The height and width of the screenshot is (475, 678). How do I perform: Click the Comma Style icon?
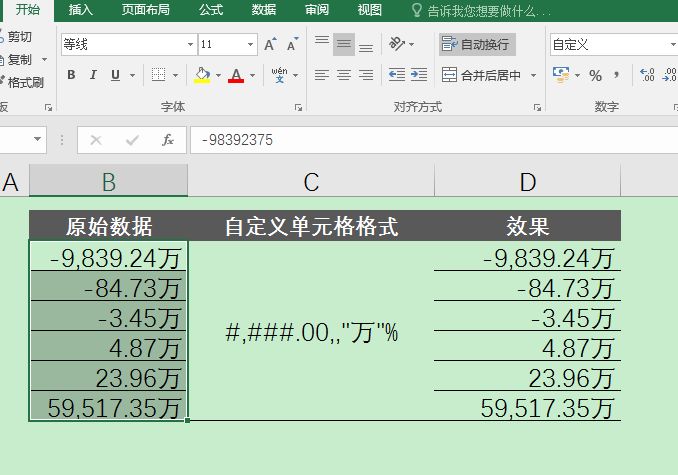[616, 75]
